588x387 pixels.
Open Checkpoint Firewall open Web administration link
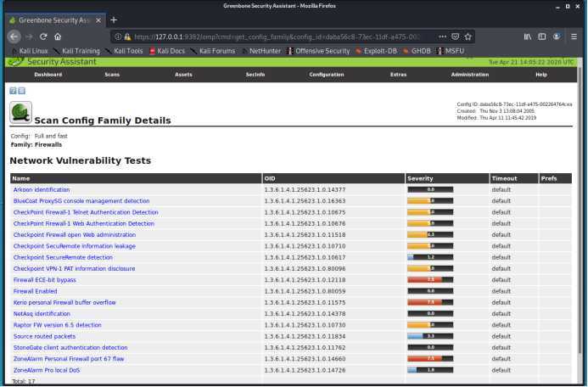[x=75, y=235]
